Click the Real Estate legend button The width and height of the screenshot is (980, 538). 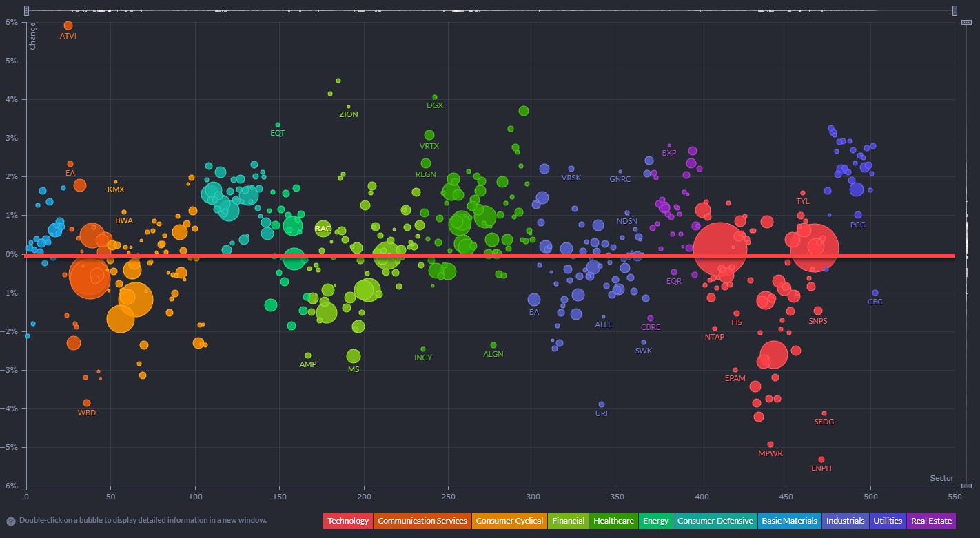pyautogui.click(x=931, y=521)
